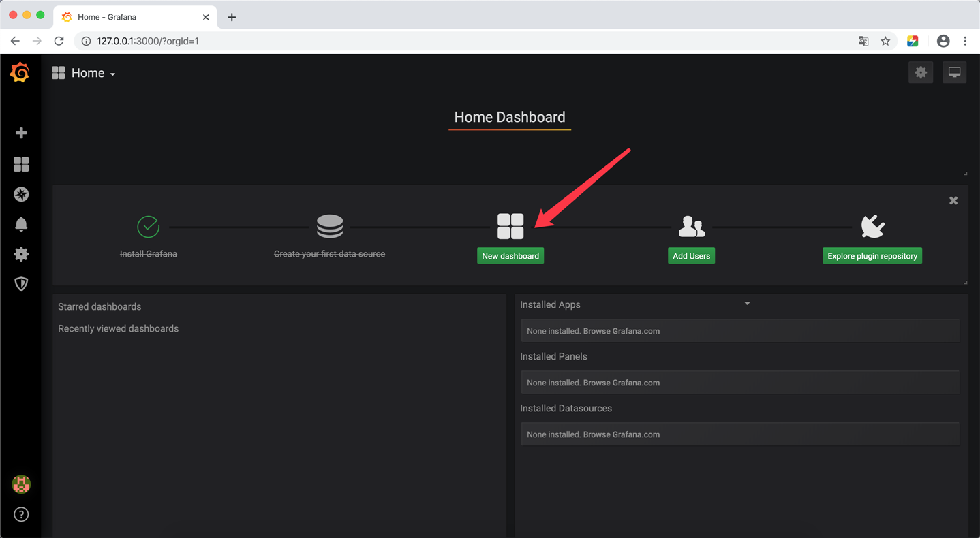Click the dashboard grid icon beside Home
Screen dimensions: 980x538
click(59, 73)
